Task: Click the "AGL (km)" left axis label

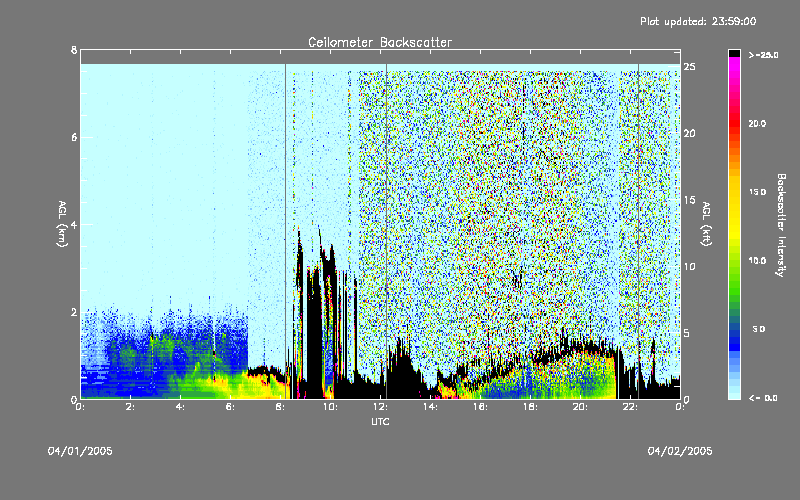Action: click(62, 224)
